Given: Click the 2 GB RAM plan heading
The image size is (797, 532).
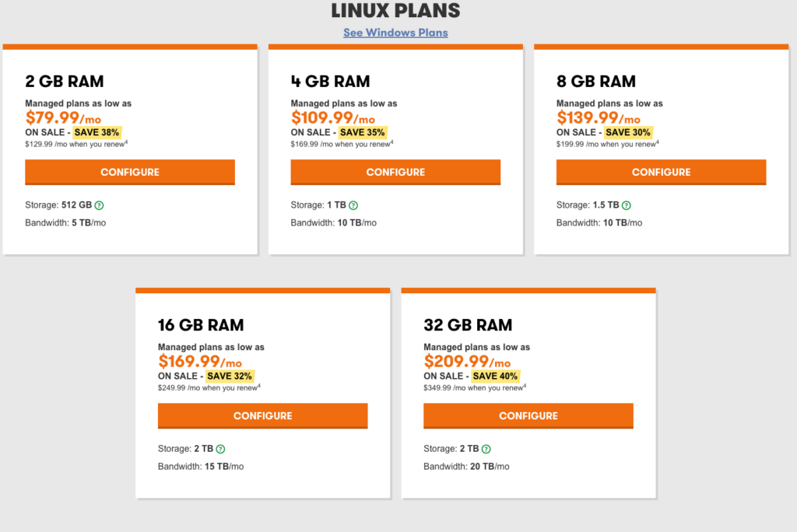Looking at the screenshot, I should (x=65, y=82).
